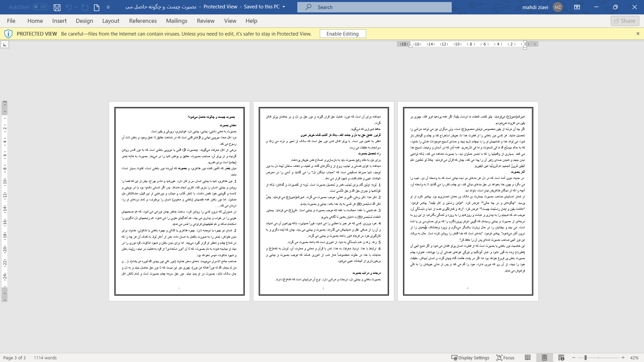Enable Focus mode

pyautogui.click(x=505, y=358)
